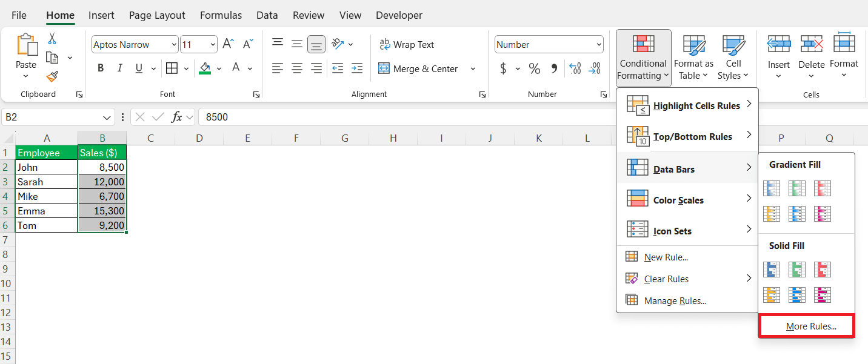Click the Orientation text angle icon
The image size is (868, 364).
(x=338, y=44)
